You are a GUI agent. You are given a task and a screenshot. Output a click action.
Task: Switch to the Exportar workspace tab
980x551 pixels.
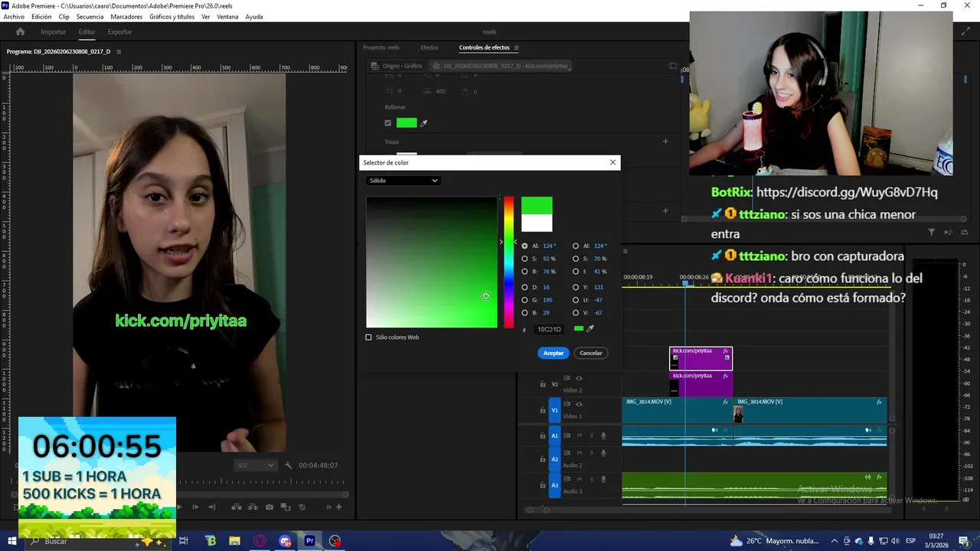pos(119,32)
